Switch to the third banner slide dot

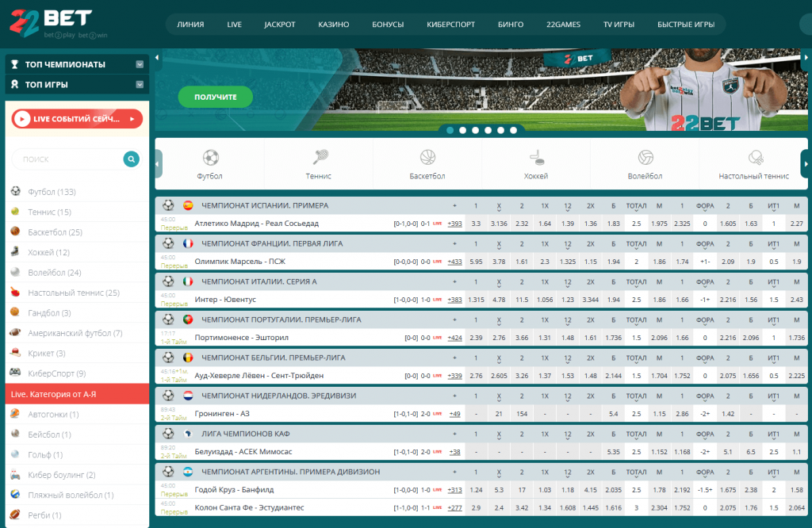[x=475, y=130]
